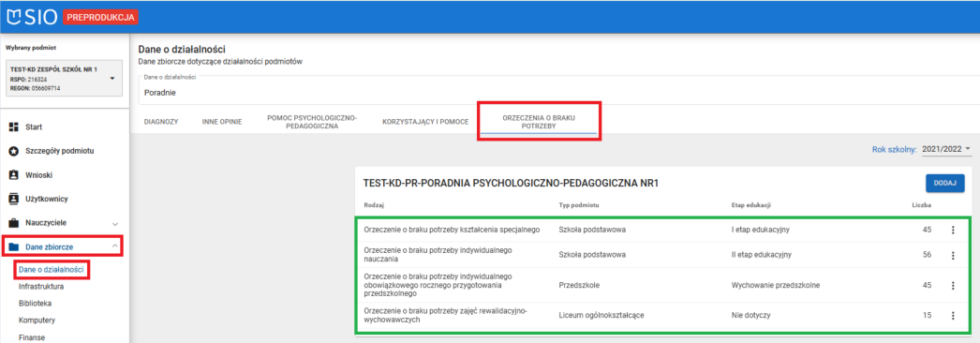Collapse the Dane zbiorcze section chevron
The image size is (980, 343).
(x=115, y=246)
